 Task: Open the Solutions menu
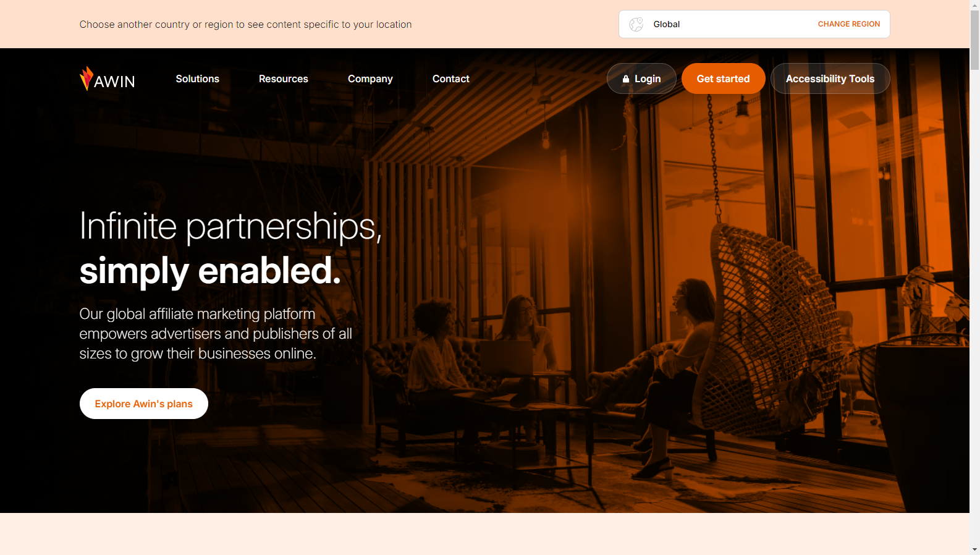click(x=197, y=78)
